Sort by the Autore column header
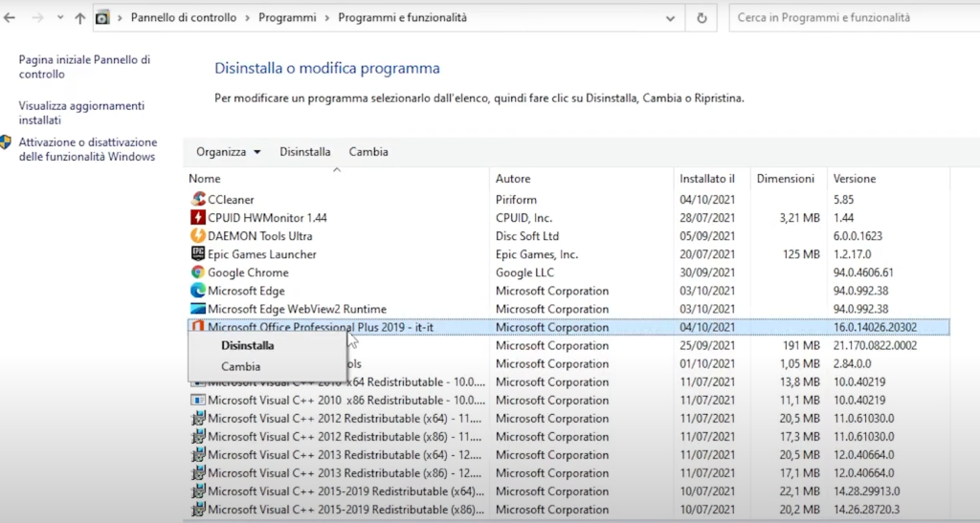This screenshot has width=980, height=523. [x=582, y=179]
